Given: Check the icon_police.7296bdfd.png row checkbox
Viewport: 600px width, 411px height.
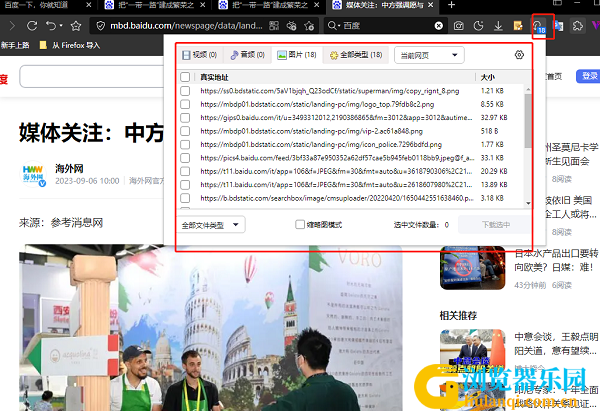Looking at the screenshot, I should click(185, 144).
